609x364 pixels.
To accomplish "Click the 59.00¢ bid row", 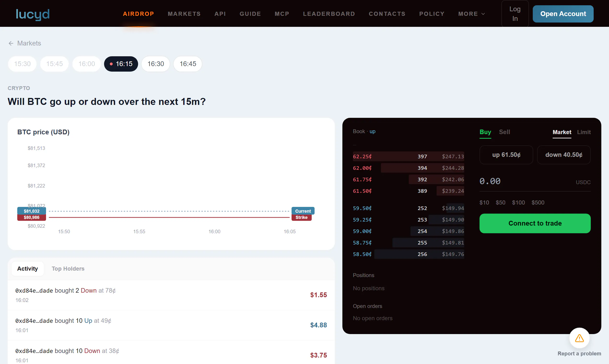I will pos(408,231).
